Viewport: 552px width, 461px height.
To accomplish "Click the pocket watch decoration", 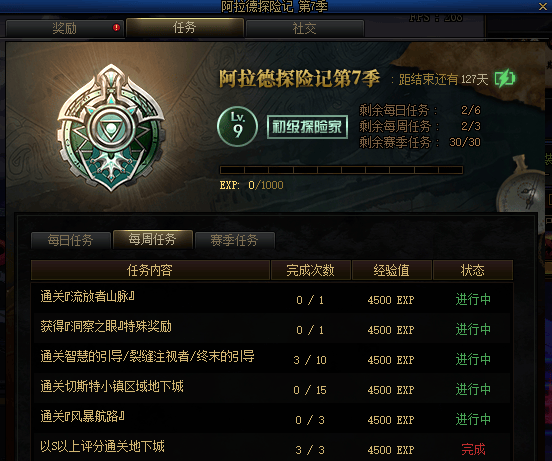I will [521, 185].
